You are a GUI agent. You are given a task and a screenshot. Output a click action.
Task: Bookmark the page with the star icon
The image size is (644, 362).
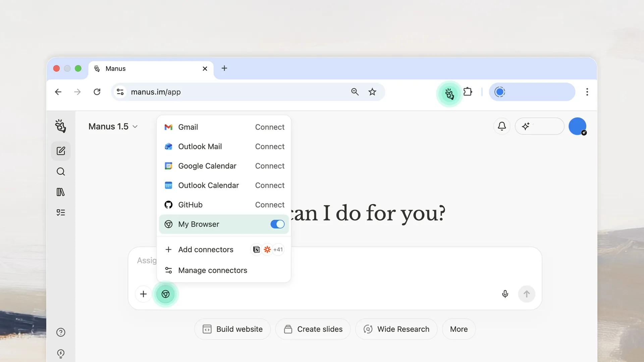373,92
